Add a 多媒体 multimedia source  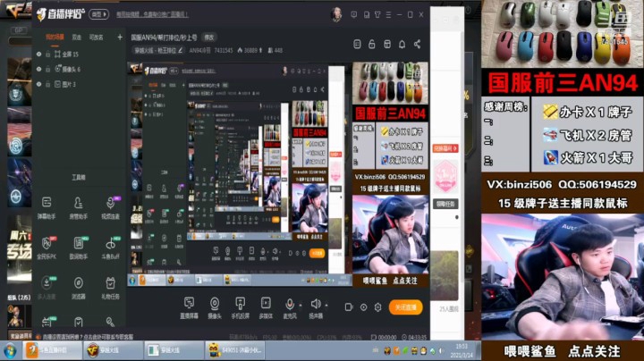[266, 307]
